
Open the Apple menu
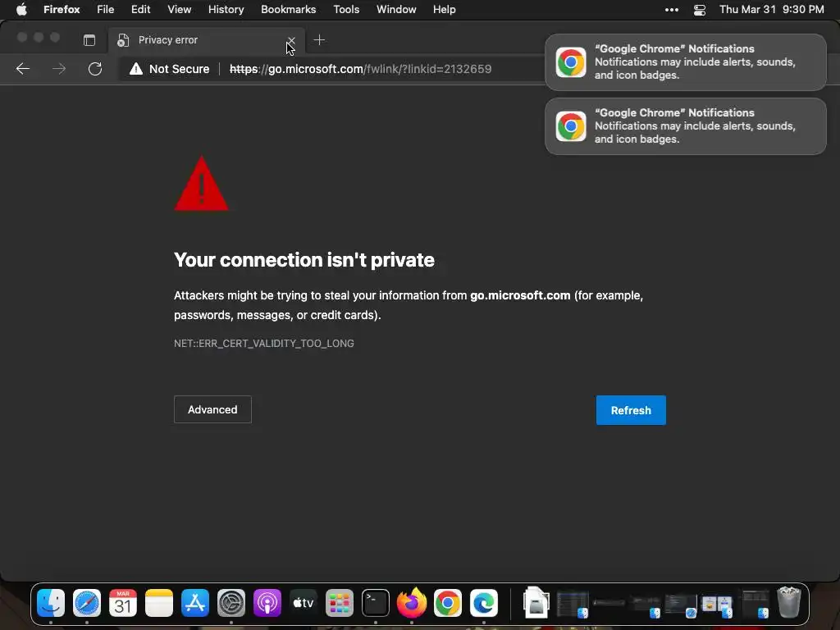click(21, 10)
